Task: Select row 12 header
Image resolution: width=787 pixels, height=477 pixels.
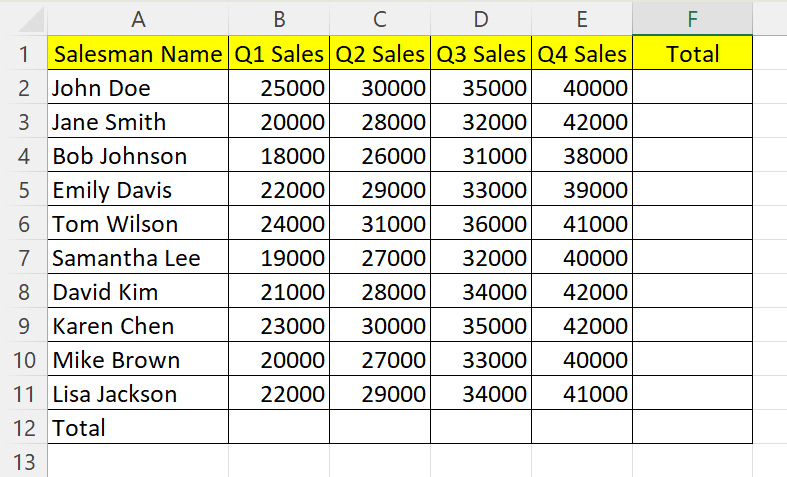Action: (x=23, y=427)
